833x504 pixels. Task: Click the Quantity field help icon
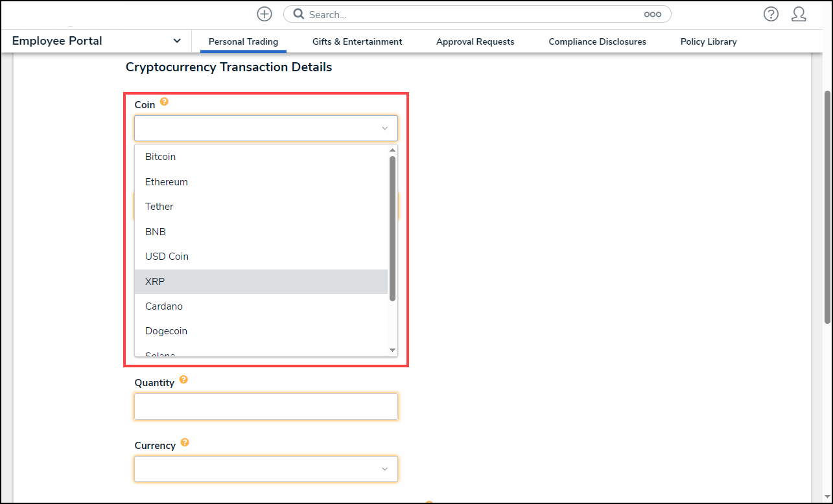pyautogui.click(x=183, y=380)
